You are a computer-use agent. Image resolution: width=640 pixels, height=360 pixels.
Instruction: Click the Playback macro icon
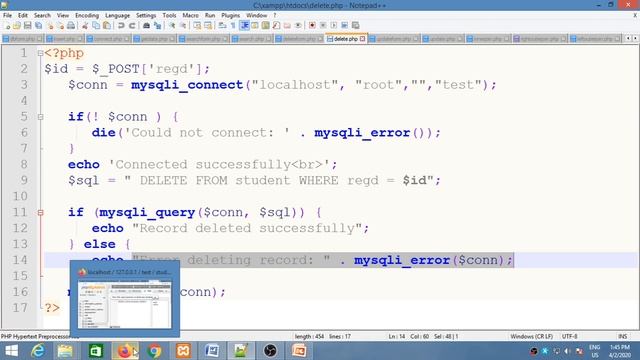333,26
